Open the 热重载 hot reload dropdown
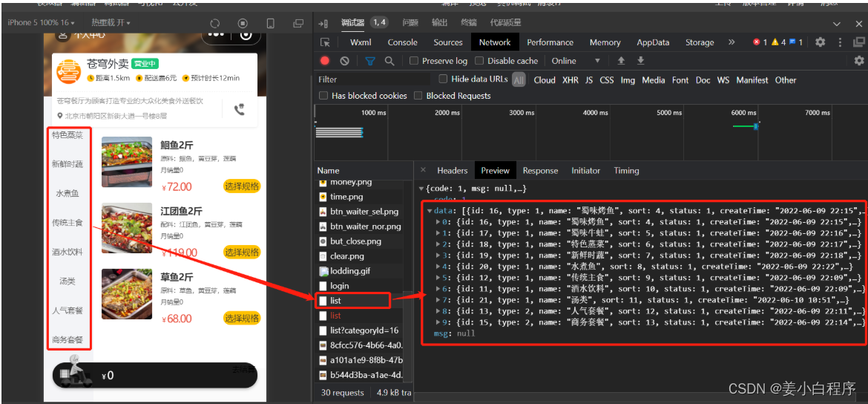This screenshot has width=868, height=404. pos(111,23)
